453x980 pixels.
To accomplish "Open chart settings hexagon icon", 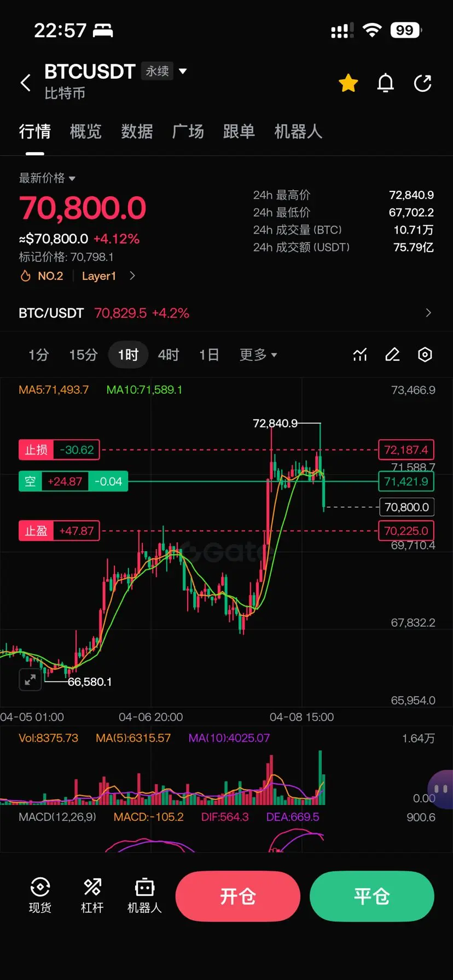I will tap(425, 355).
